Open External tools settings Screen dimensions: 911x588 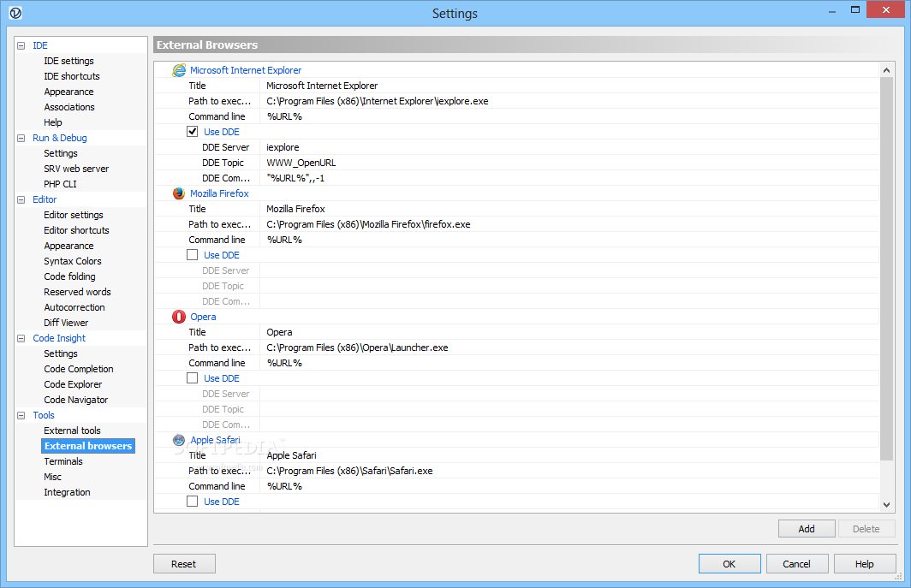[x=72, y=431]
